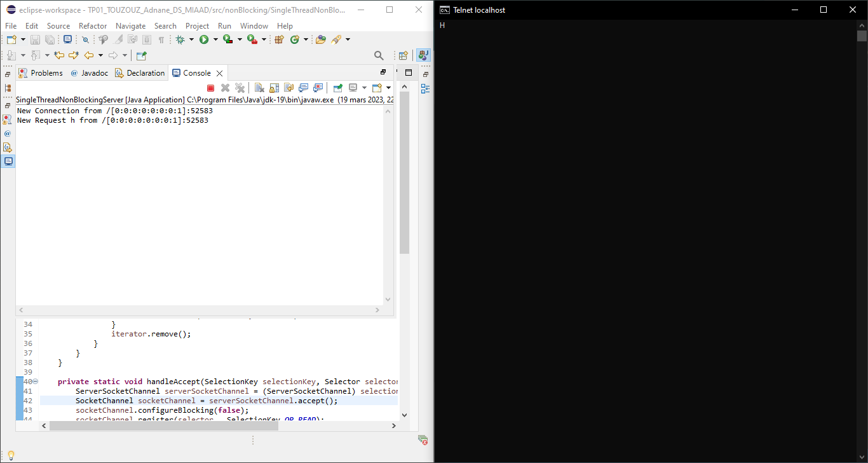Minimize the Console view panel
Viewport: 868px width, 463px height.
[383, 73]
